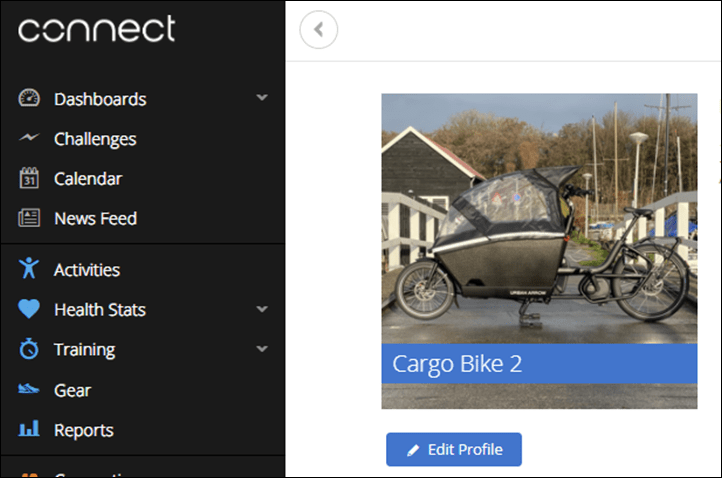722x478 pixels.
Task: Click the Edit Profile button
Action: (x=454, y=449)
